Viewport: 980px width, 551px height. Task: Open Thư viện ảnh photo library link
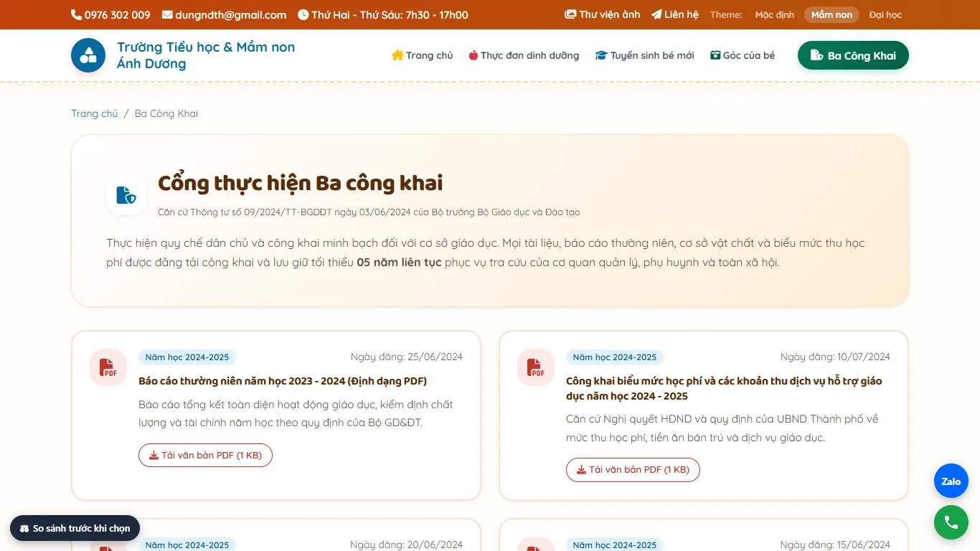click(603, 14)
